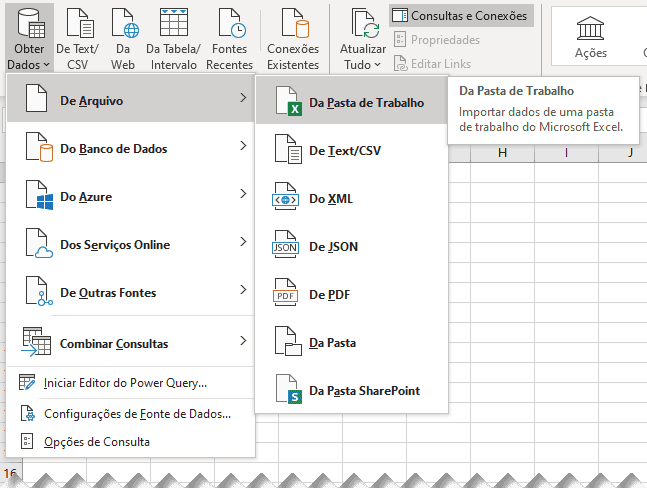Open the De Arquivo submenu
Viewport: 647px width, 488px height.
click(130, 98)
